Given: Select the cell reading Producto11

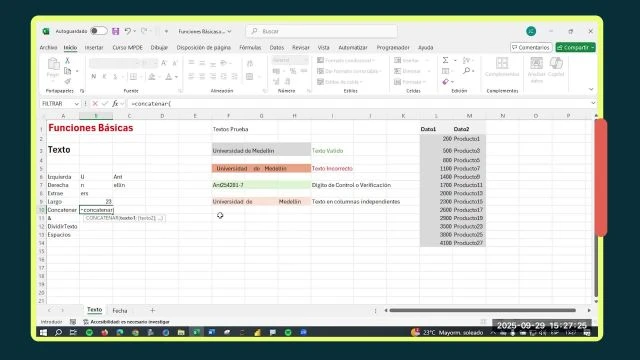Looking at the screenshot, I should coord(469,185).
